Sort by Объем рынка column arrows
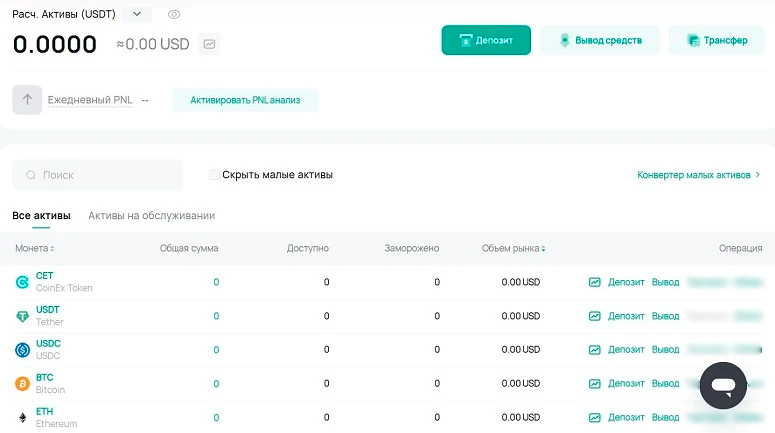775x433 pixels. click(x=543, y=249)
